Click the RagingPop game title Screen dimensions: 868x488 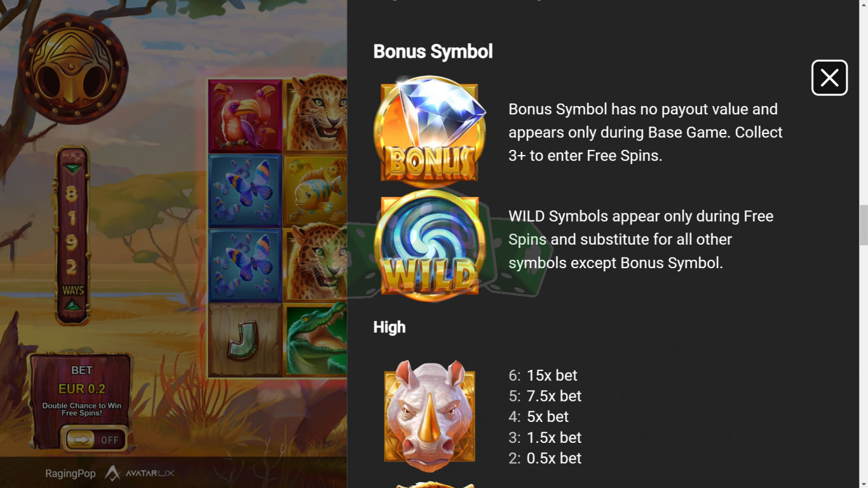[x=71, y=473]
